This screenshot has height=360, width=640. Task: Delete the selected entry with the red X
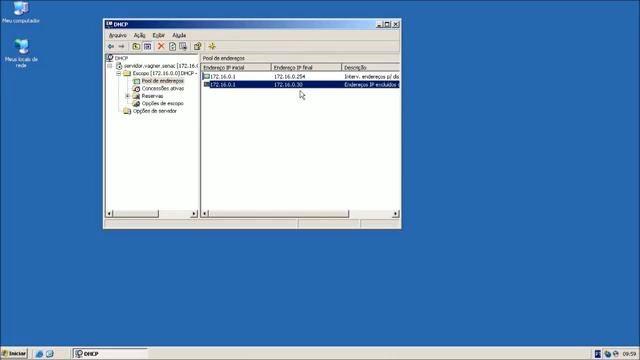point(161,46)
